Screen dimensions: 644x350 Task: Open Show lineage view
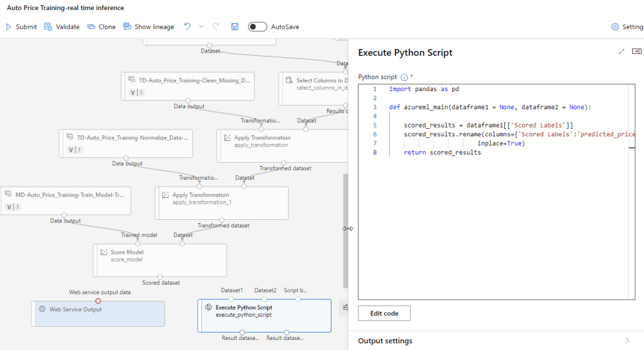(x=148, y=27)
